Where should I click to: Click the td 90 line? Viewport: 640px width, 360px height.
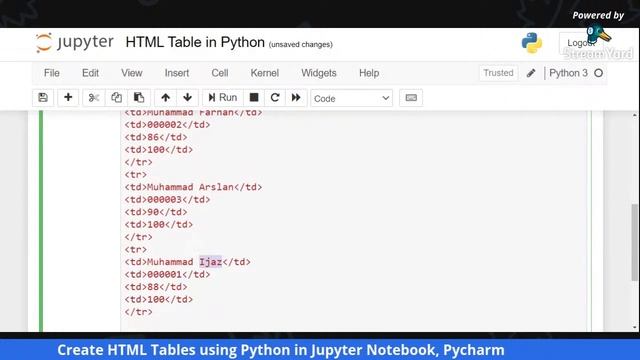pyautogui.click(x=156, y=212)
